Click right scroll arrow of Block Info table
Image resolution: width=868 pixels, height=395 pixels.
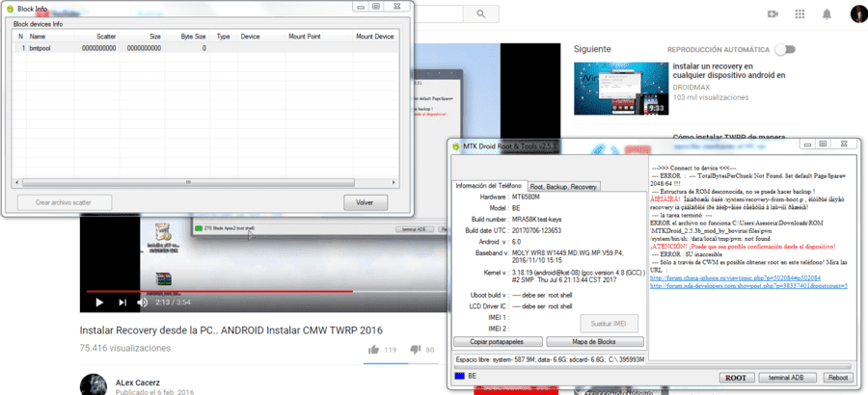pyautogui.click(x=393, y=182)
